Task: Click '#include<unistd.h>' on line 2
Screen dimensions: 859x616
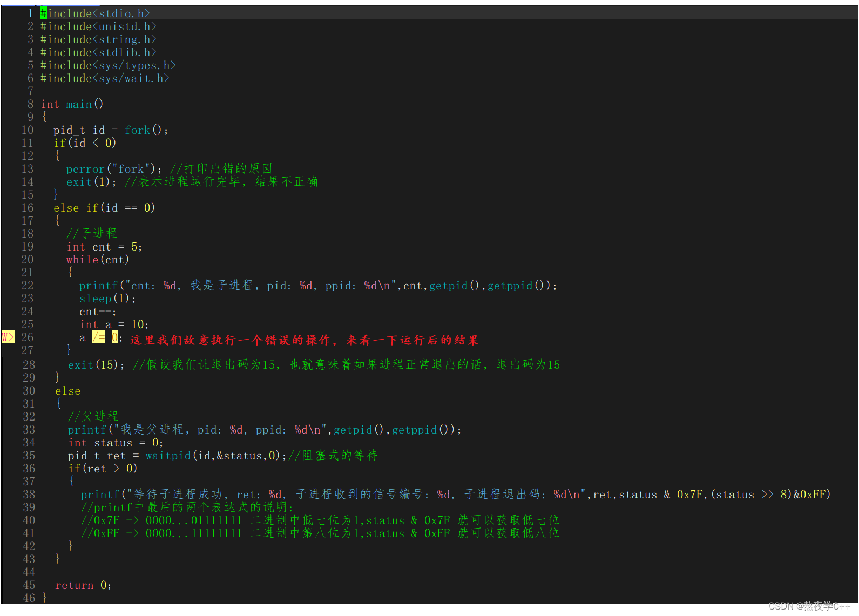Action: [x=98, y=26]
